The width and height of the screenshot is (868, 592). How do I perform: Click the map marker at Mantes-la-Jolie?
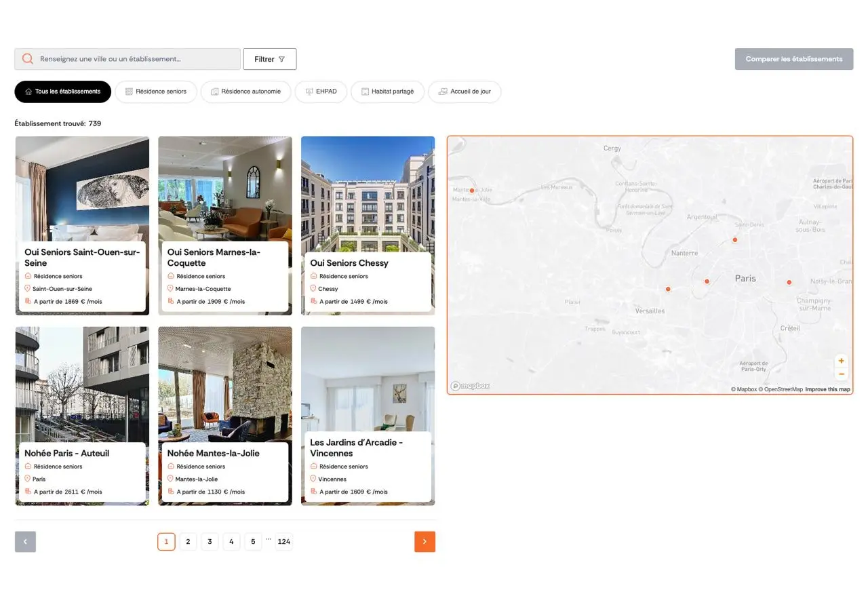point(472,191)
